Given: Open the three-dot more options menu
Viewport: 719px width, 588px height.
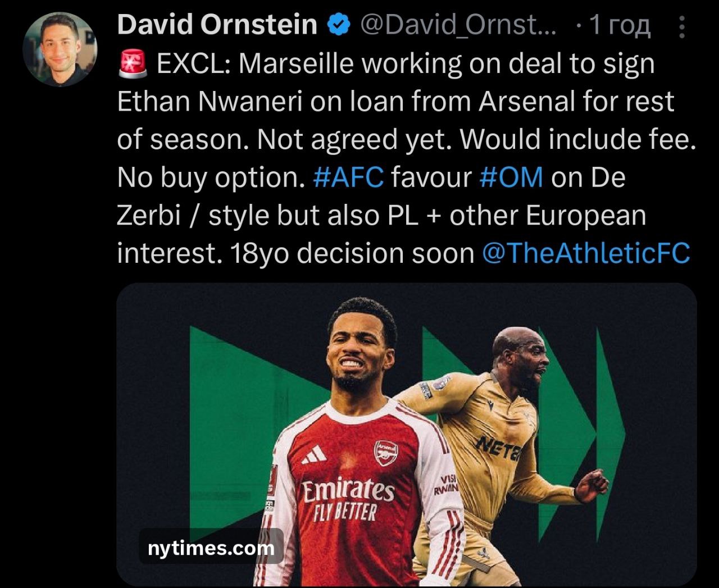Looking at the screenshot, I should tap(682, 27).
